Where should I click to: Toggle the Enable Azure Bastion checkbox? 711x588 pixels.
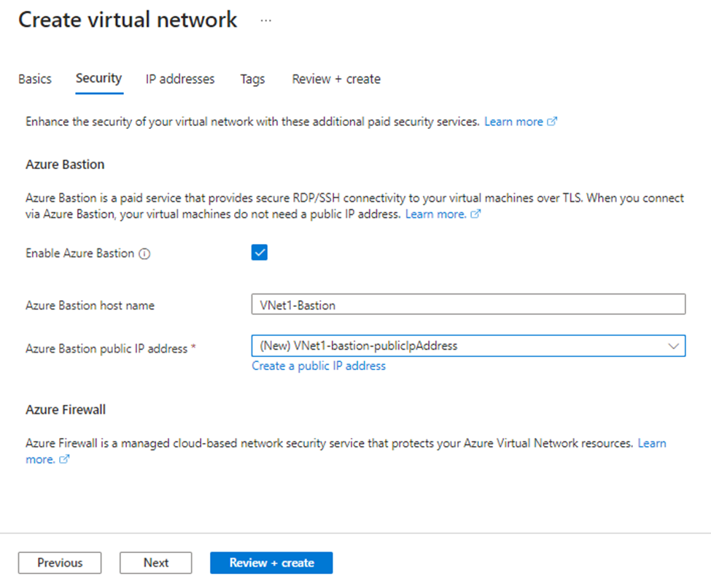(259, 252)
